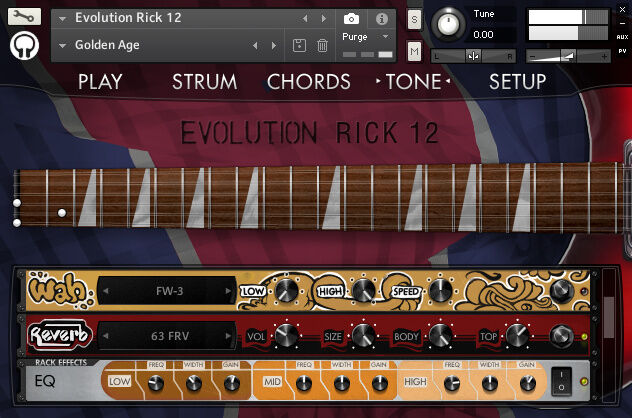Click the Wah HIGH knob
Image resolution: width=632 pixels, height=418 pixels.
363,291
